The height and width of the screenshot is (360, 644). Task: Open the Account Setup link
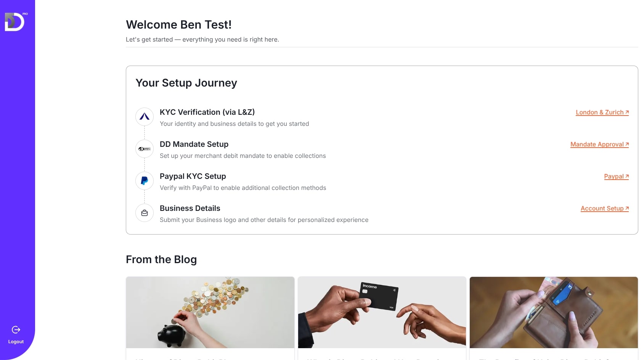(605, 208)
